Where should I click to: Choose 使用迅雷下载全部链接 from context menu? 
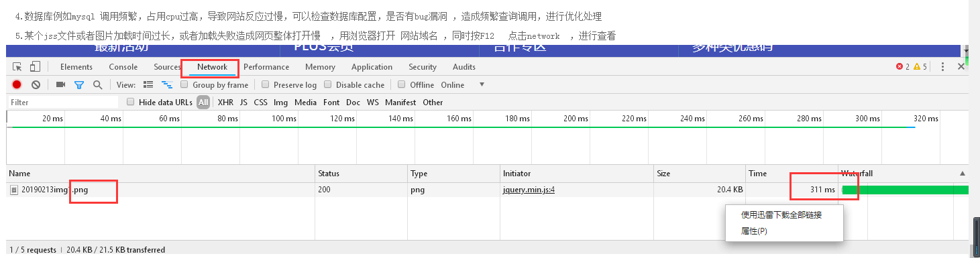click(781, 215)
